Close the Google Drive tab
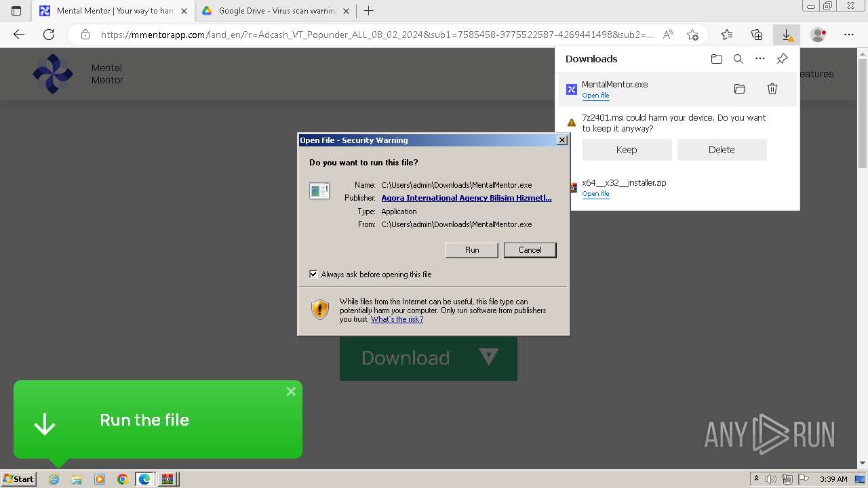The image size is (868, 488). pos(347,11)
